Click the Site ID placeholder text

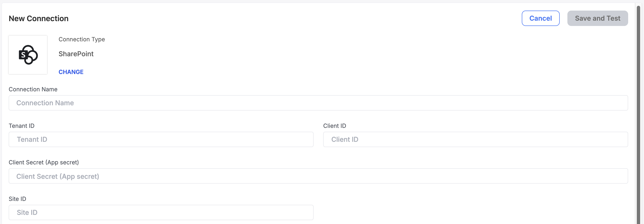pyautogui.click(x=27, y=212)
